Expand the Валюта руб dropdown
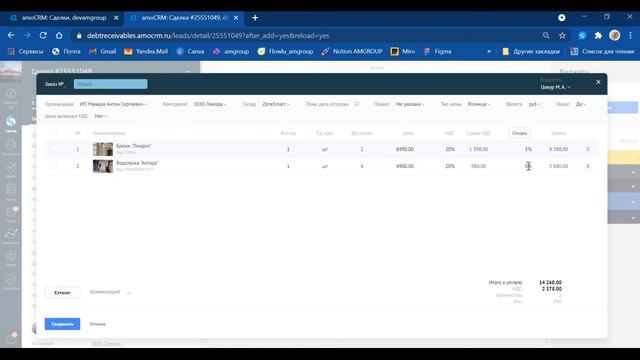Image resolution: width=640 pixels, height=360 pixels. (x=534, y=104)
